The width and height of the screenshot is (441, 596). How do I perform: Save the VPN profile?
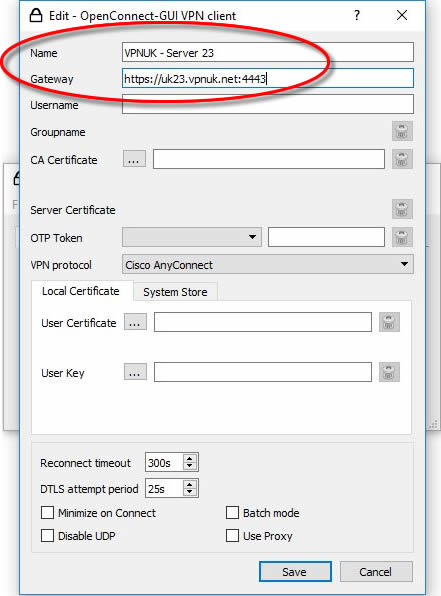point(295,572)
